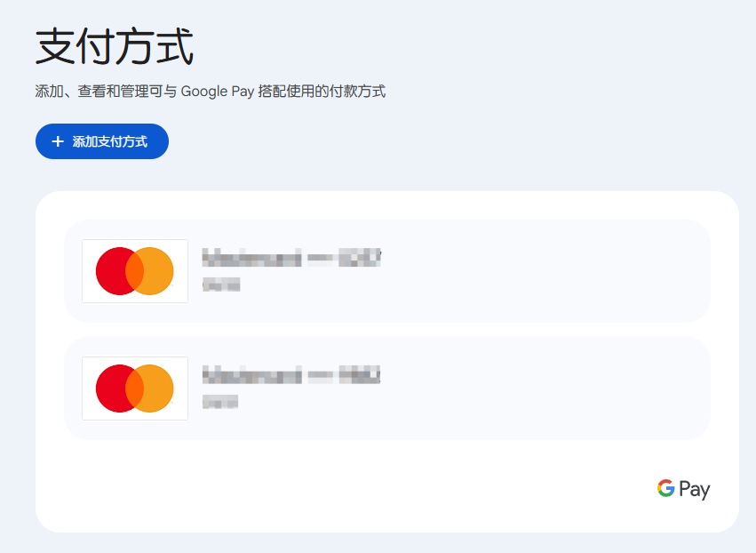
Task: Click the Pay text in the logo
Action: point(695,490)
